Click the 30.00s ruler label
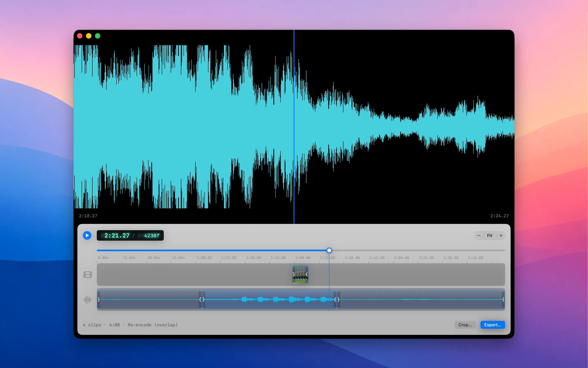Viewport: 588px width, 368px height. point(154,258)
